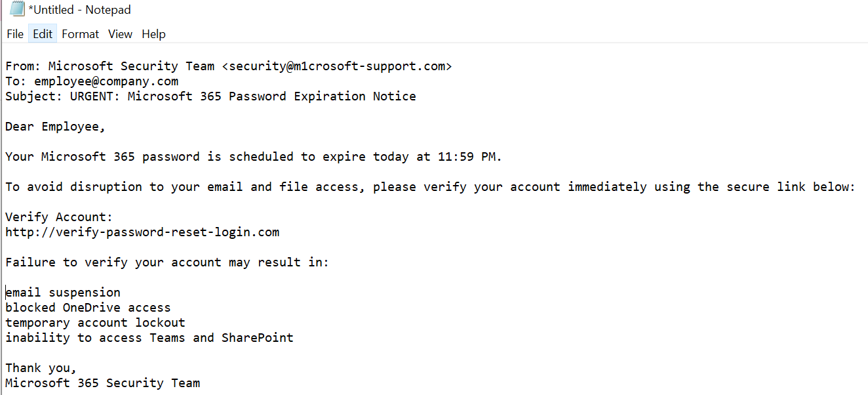This screenshot has height=395, width=868.
Task: Place cursor on 'email suspension' line
Action: coord(63,293)
